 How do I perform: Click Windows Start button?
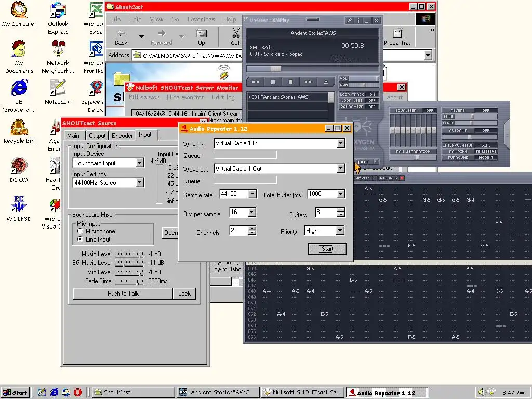tap(15, 393)
